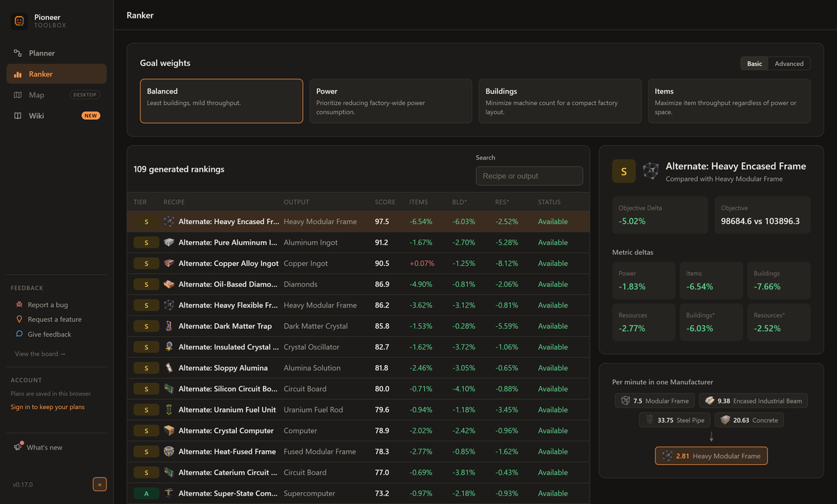Click the Steel Pipe input chip
Screen dimensions: 837x504
(x=675, y=420)
